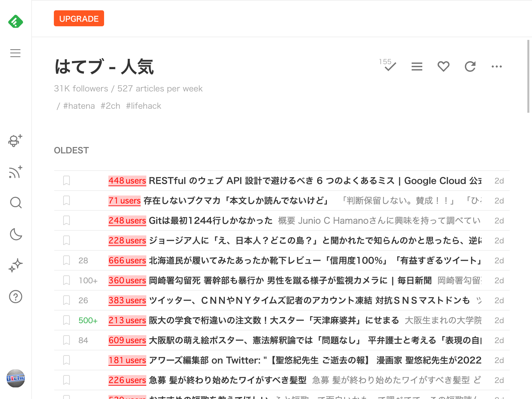Click the page vertical scrollbar
The height and width of the screenshot is (399, 532).
tap(528, 76)
